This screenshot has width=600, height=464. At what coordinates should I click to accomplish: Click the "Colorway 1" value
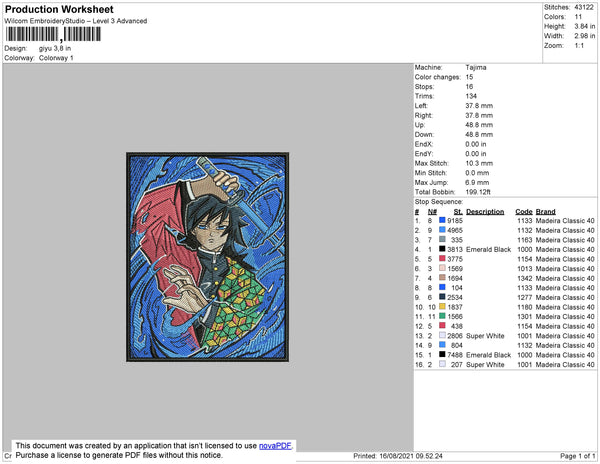pyautogui.click(x=56, y=58)
